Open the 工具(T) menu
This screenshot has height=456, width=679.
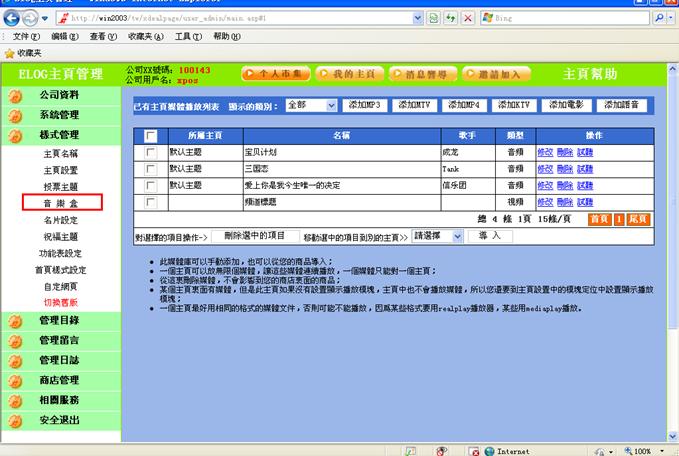[188, 36]
